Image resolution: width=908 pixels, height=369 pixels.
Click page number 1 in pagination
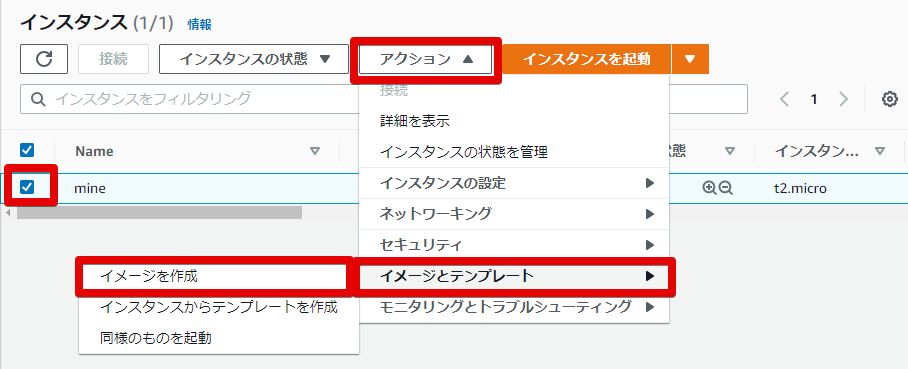click(x=814, y=99)
